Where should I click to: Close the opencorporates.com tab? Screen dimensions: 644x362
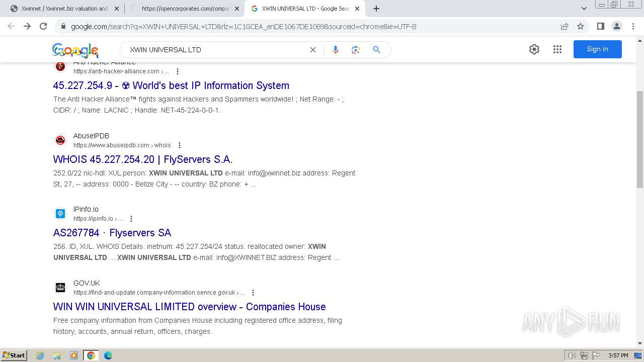[x=237, y=9]
